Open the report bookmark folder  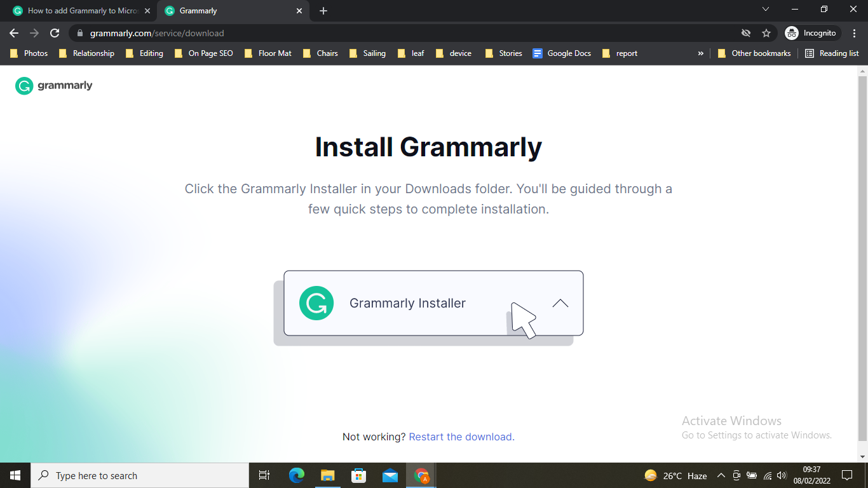click(620, 53)
